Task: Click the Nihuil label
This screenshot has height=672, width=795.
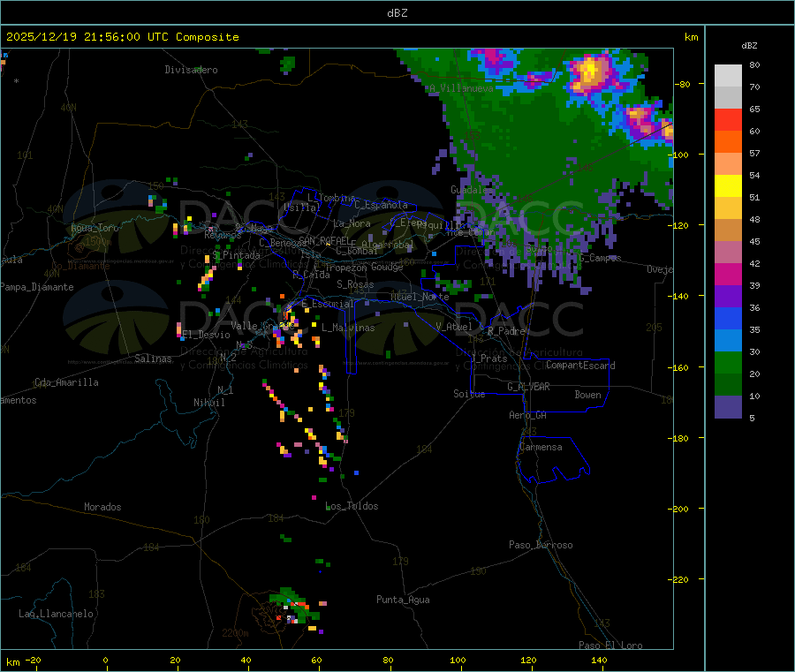Action: click(208, 403)
